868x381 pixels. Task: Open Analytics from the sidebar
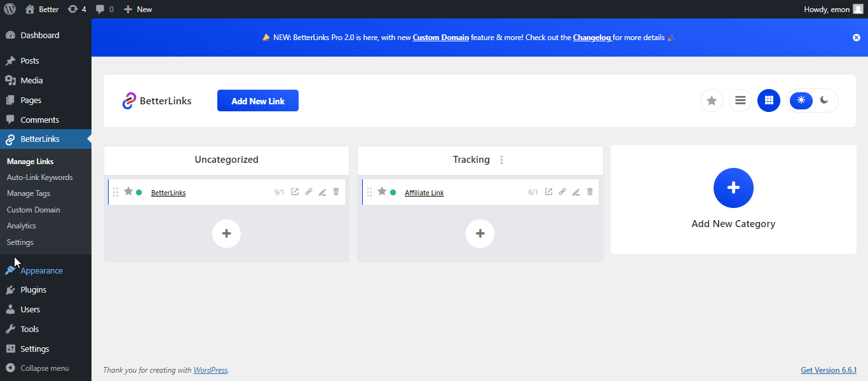21,225
